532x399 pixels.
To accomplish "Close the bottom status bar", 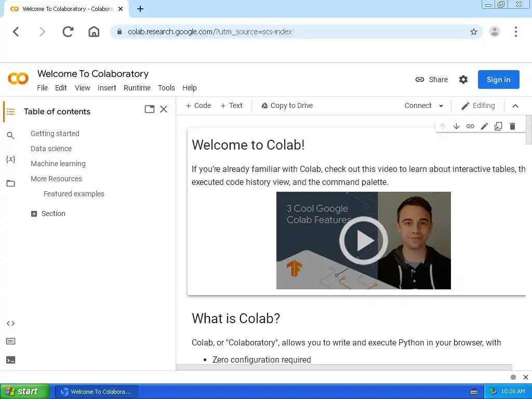I will (526, 377).
